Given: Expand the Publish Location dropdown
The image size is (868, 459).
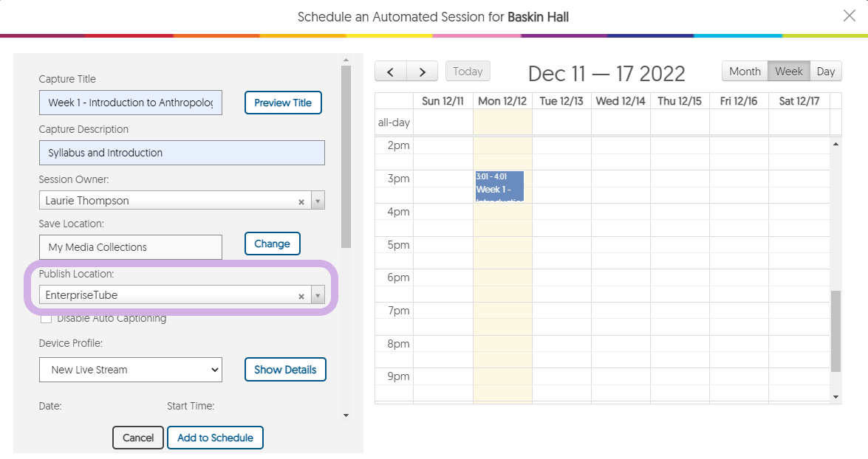Looking at the screenshot, I should (x=317, y=296).
